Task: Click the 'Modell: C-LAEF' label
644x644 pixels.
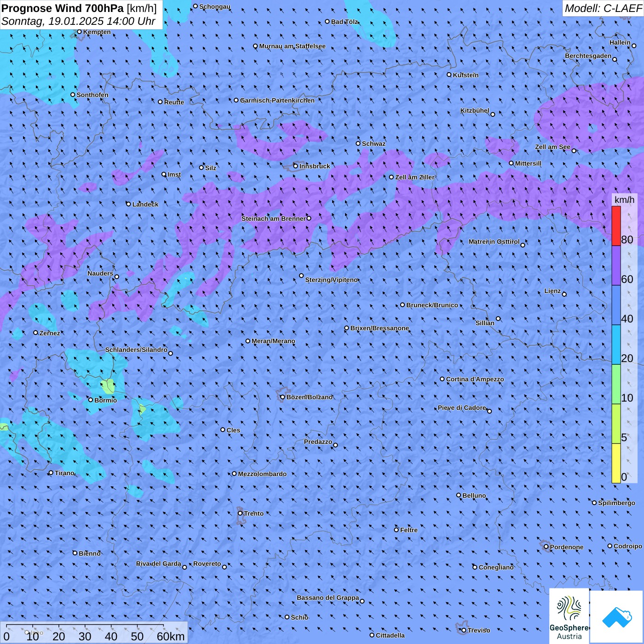Action: 603,8
